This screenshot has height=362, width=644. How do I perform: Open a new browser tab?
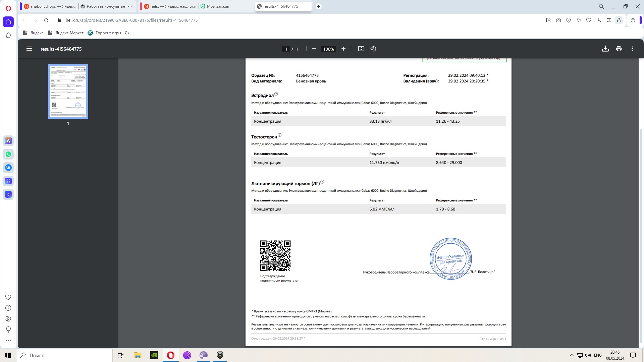click(x=319, y=6)
